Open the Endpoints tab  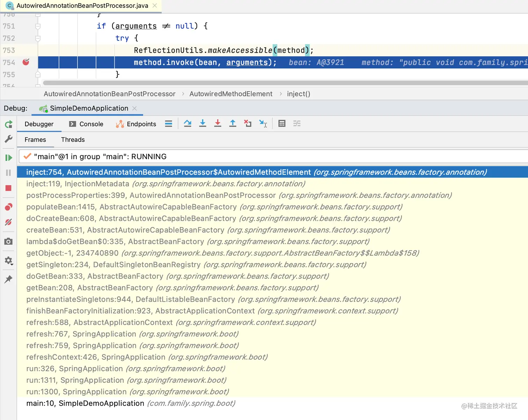point(136,124)
